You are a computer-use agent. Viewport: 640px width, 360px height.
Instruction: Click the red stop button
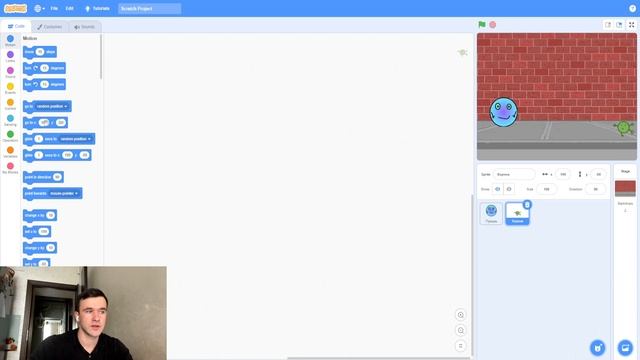pyautogui.click(x=493, y=24)
